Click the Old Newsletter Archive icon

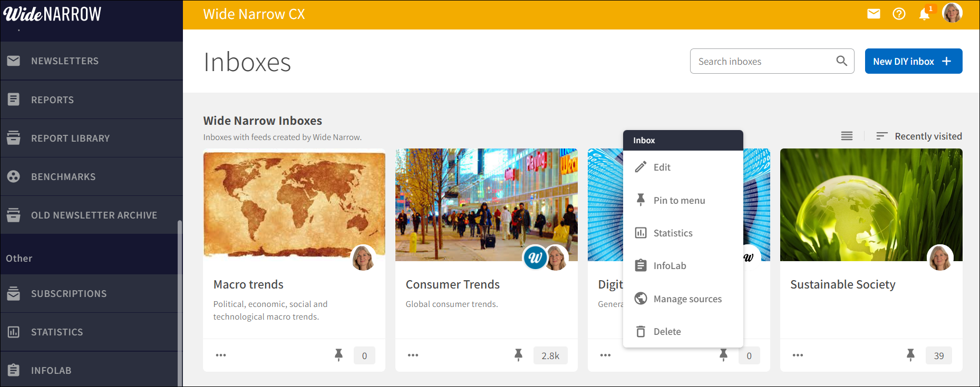pyautogui.click(x=14, y=215)
